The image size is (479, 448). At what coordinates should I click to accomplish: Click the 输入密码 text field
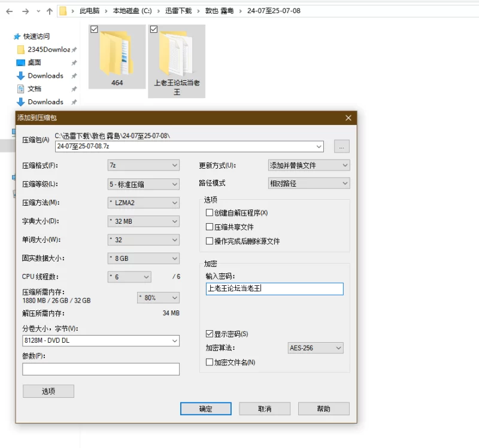(x=274, y=289)
